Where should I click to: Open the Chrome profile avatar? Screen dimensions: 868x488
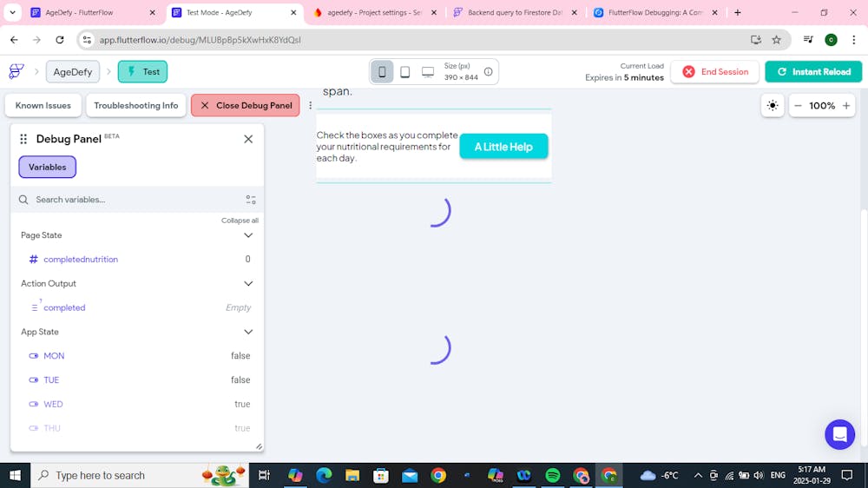click(x=831, y=40)
